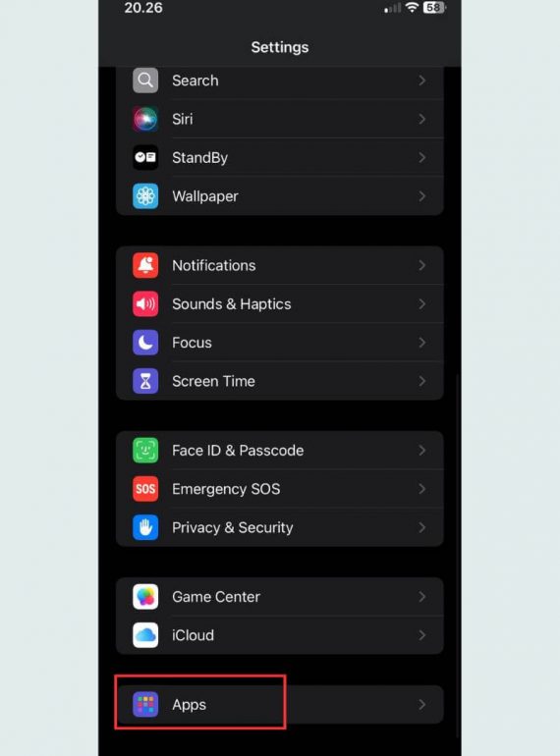Screen dimensions: 560x756
Task: Select the red Emergency SOS icon
Action: tap(145, 489)
